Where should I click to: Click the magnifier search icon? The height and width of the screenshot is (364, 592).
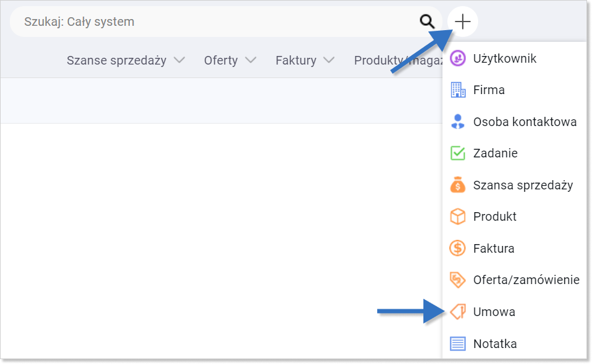[x=427, y=22]
